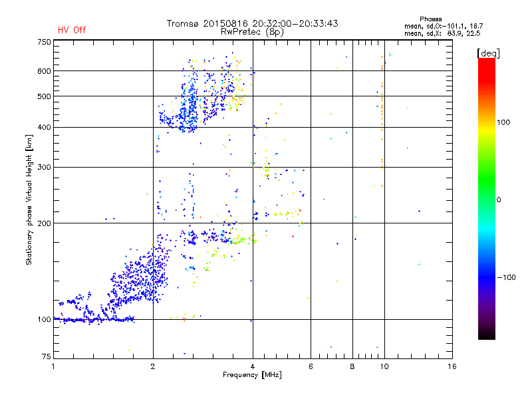532x399 pixels.
Task: Click the phase colorbar legend
Action: 487,198
